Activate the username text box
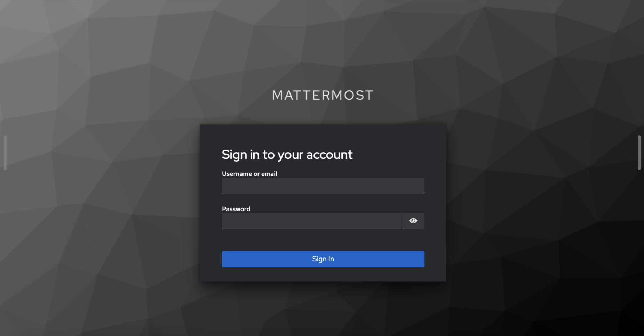 [x=323, y=186]
